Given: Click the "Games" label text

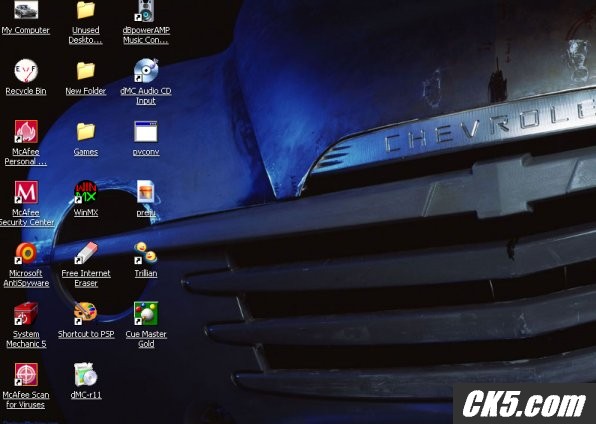Looking at the screenshot, I should click(86, 152).
